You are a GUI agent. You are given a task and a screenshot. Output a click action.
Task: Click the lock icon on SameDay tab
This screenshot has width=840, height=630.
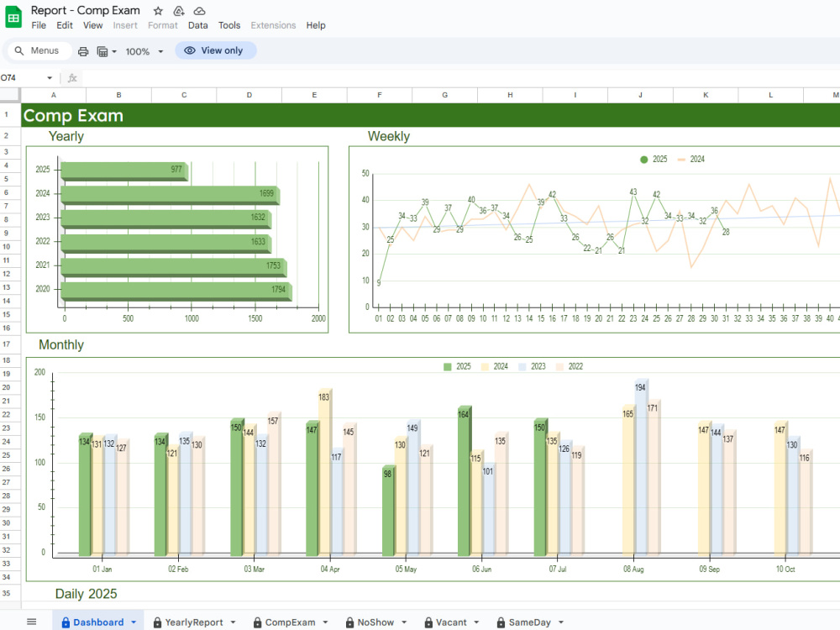click(501, 622)
